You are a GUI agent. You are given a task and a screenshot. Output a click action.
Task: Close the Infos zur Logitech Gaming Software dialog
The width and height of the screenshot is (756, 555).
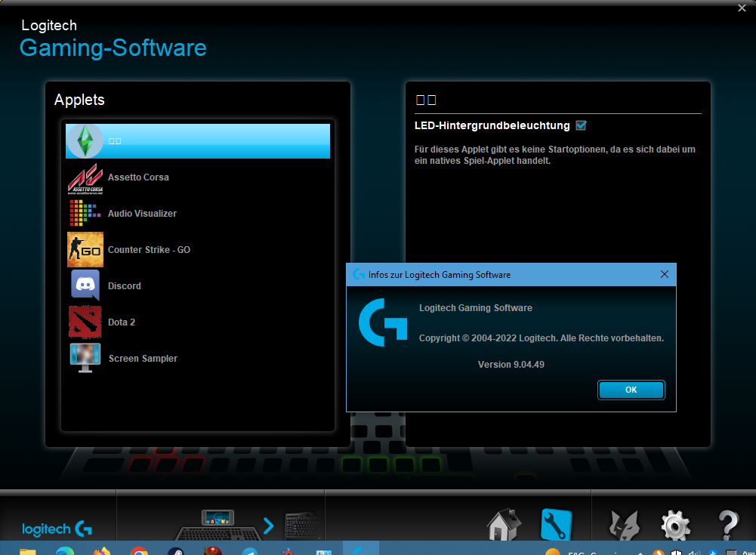[x=664, y=274]
